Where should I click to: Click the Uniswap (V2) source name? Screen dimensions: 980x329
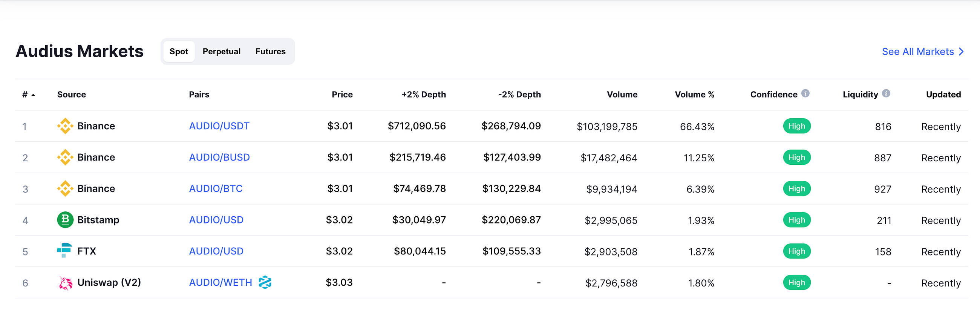click(109, 282)
